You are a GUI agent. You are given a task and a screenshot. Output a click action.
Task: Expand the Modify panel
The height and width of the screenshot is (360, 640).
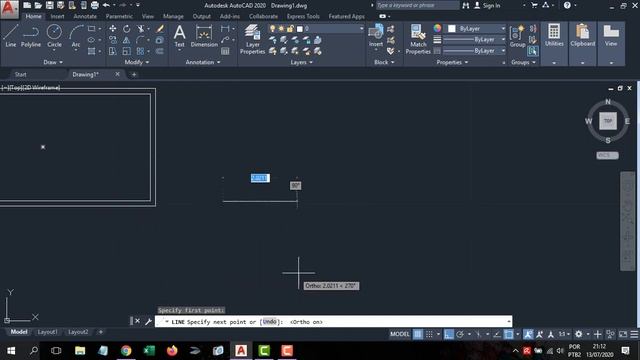(x=137, y=62)
